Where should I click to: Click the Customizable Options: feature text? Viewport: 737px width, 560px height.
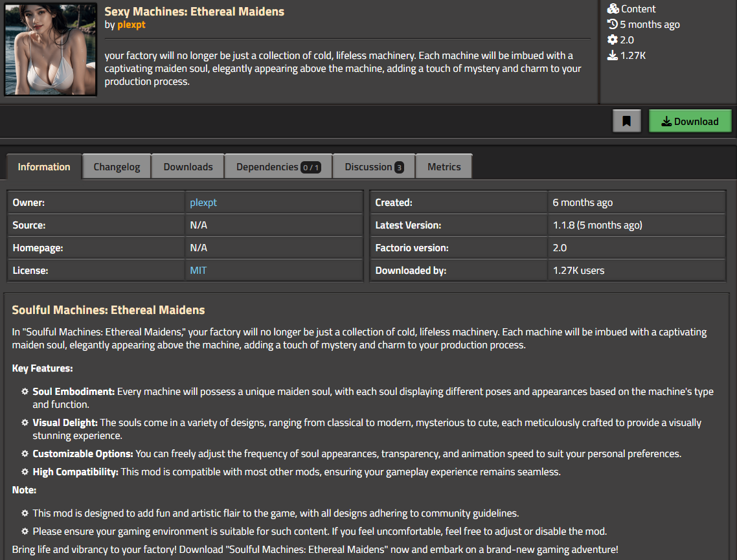[83, 453]
